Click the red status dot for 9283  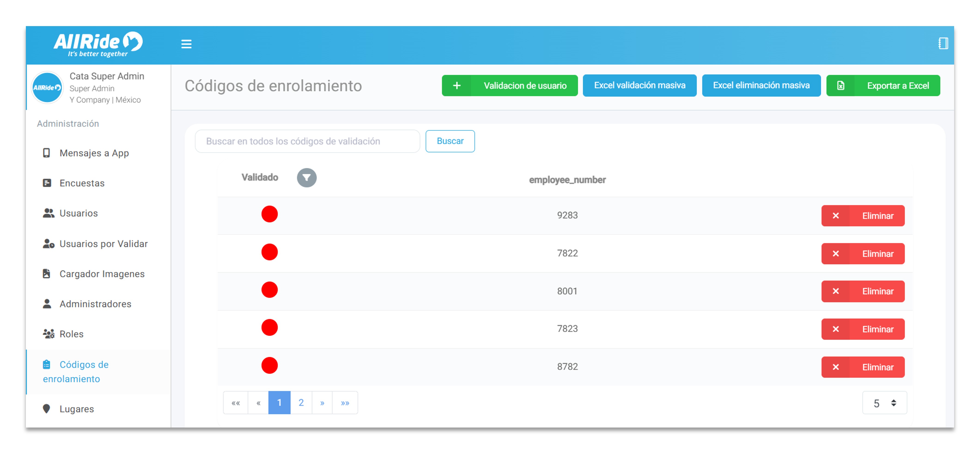[269, 214]
